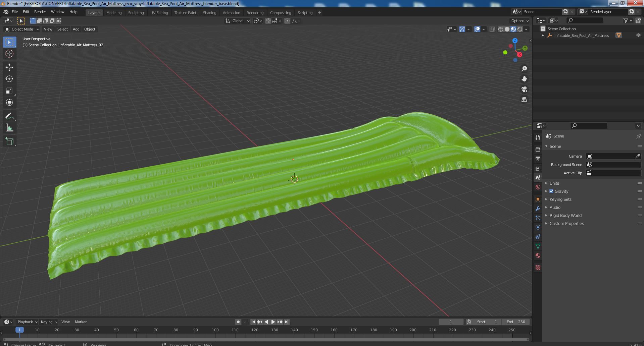The height and width of the screenshot is (346, 644).
Task: Open the Add menu in viewport
Action: (x=76, y=29)
